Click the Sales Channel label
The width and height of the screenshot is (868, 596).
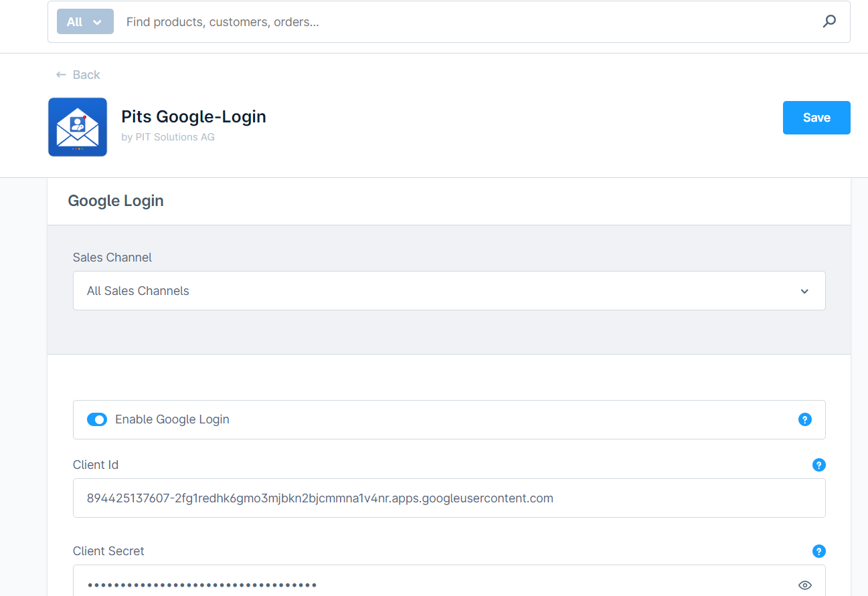click(112, 258)
